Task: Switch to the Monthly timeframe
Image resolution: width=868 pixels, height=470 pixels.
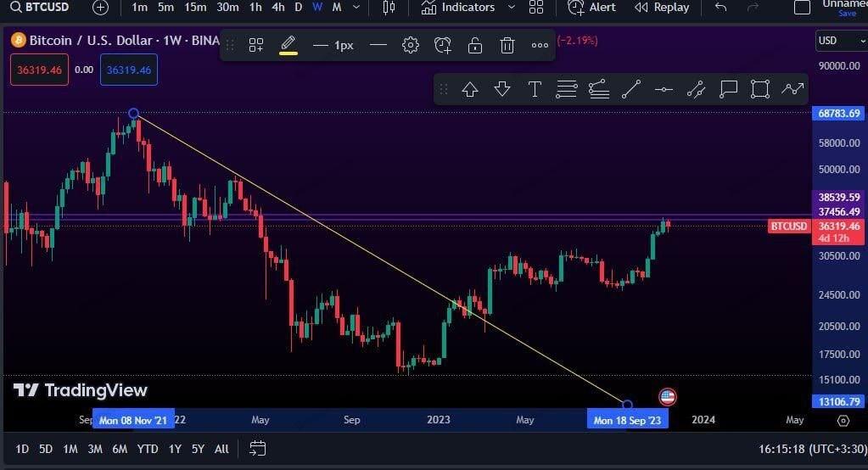Action: tap(337, 7)
